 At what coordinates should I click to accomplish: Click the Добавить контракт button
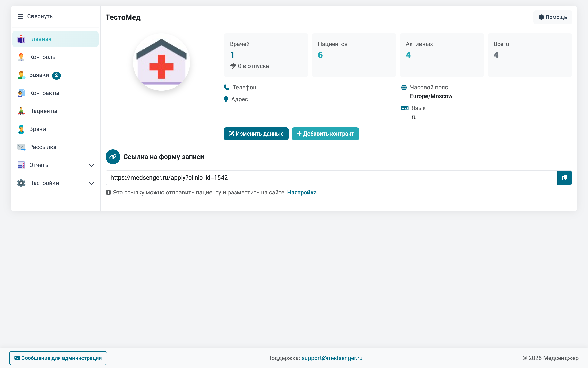coord(325,134)
